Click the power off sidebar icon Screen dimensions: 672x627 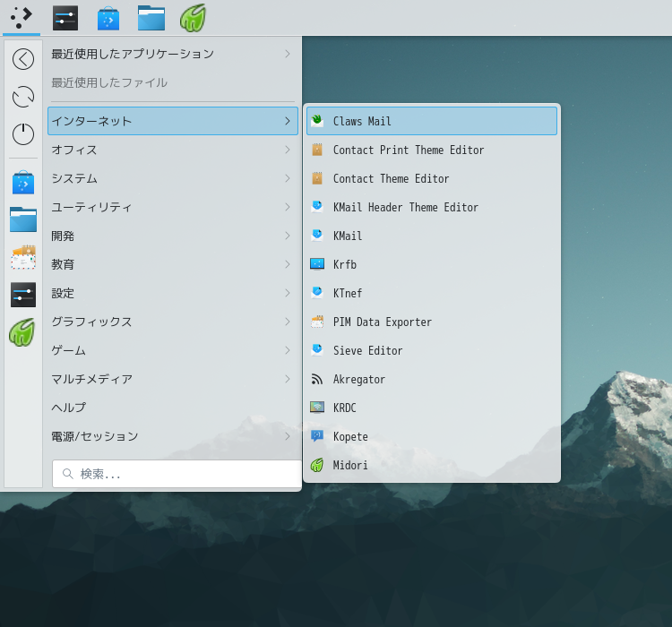tap(23, 134)
